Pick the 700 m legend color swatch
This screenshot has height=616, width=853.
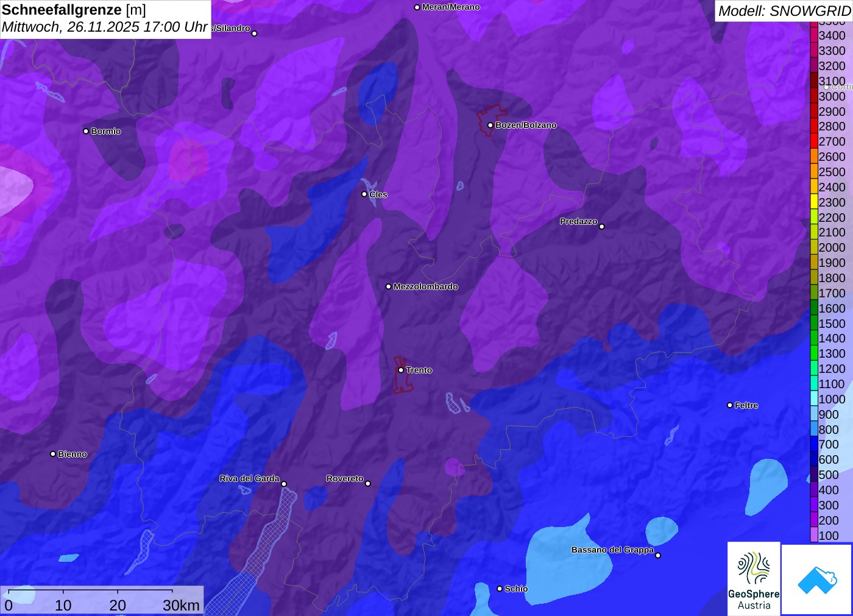click(814, 445)
